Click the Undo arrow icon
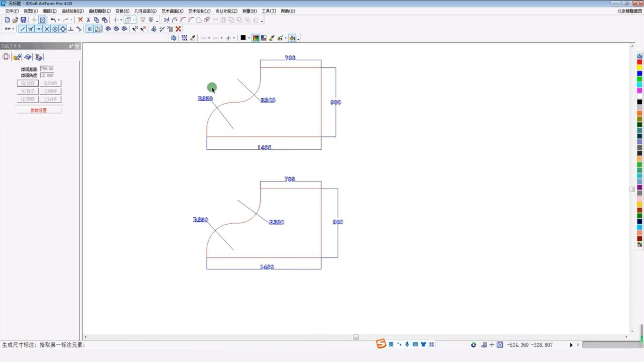Viewport: 644px width, 362px height. [53, 20]
